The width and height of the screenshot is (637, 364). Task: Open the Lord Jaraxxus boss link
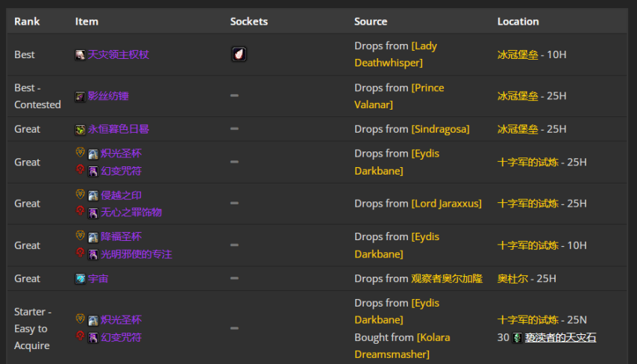[x=446, y=204]
